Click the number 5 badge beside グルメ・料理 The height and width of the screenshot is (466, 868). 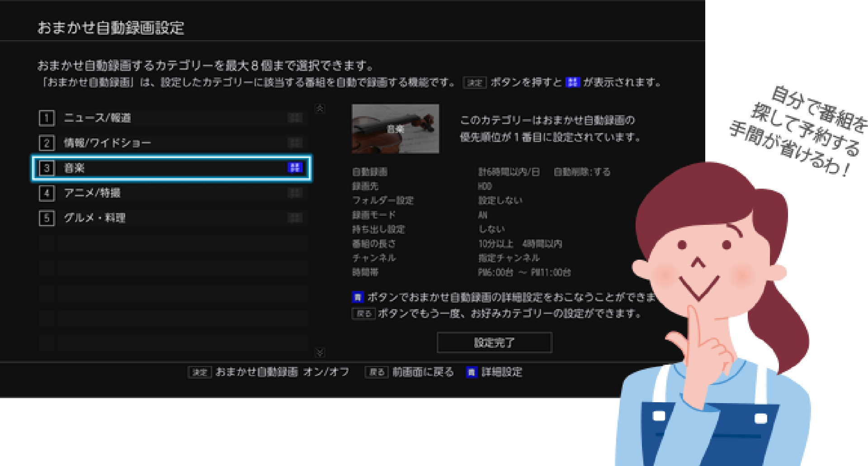[47, 218]
